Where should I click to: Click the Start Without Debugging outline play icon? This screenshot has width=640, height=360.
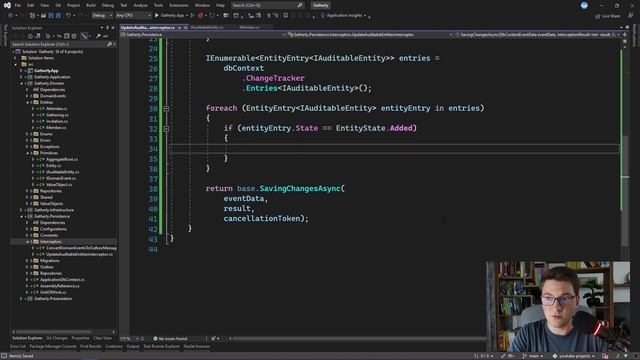(192, 16)
